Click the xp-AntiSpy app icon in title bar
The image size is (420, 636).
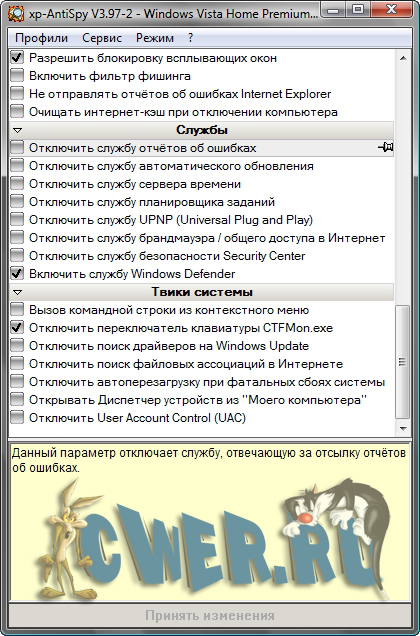(x=16, y=14)
